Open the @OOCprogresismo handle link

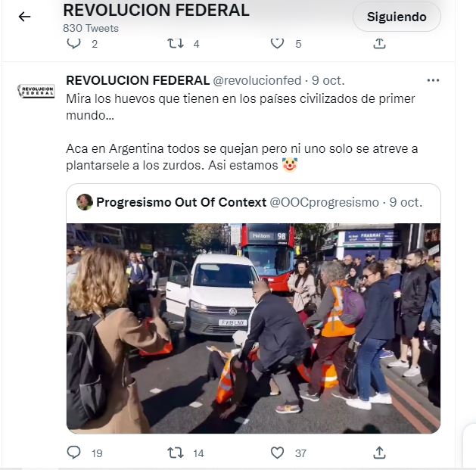click(x=324, y=203)
